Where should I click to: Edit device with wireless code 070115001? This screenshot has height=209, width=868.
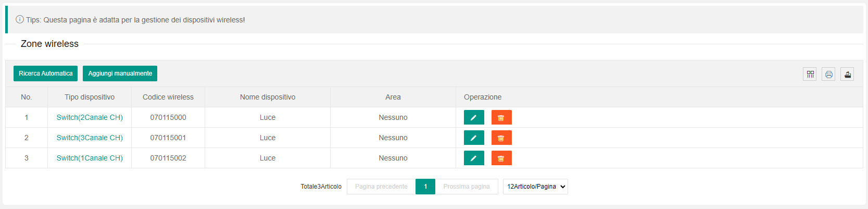pyautogui.click(x=473, y=138)
